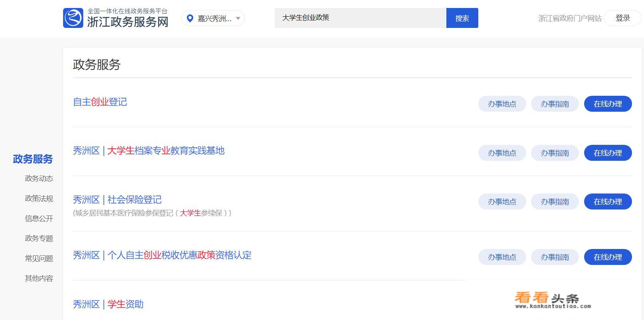
Task: Select 政策法规 in the left sidebar
Action: point(39,199)
